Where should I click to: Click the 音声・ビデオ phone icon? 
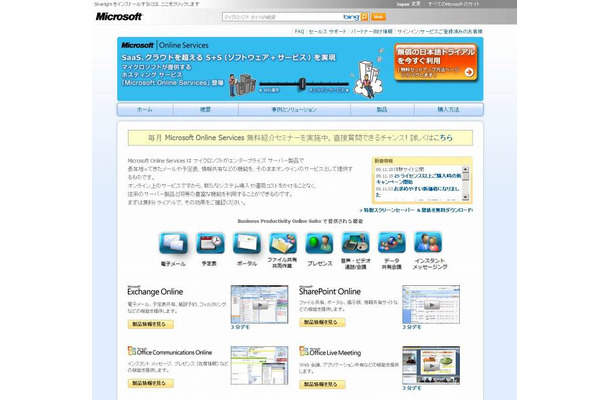click(355, 243)
